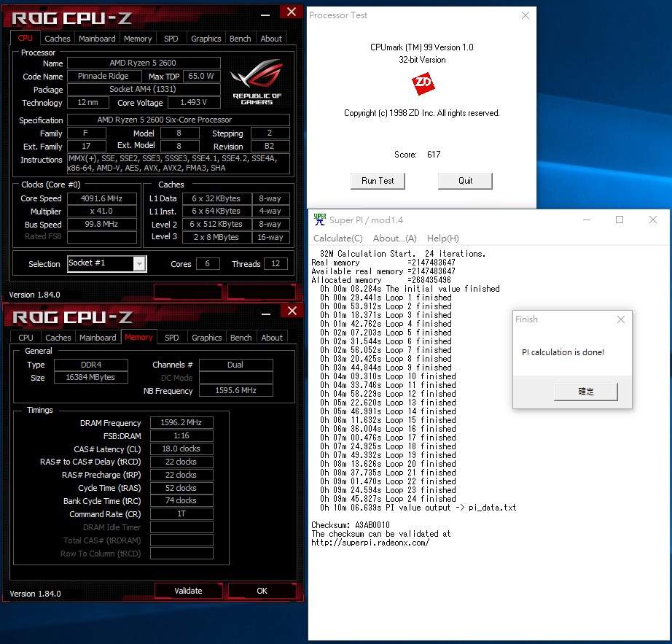The image size is (672, 644).
Task: Switch to Memory tab in top CPU-Z window
Action: (138, 39)
